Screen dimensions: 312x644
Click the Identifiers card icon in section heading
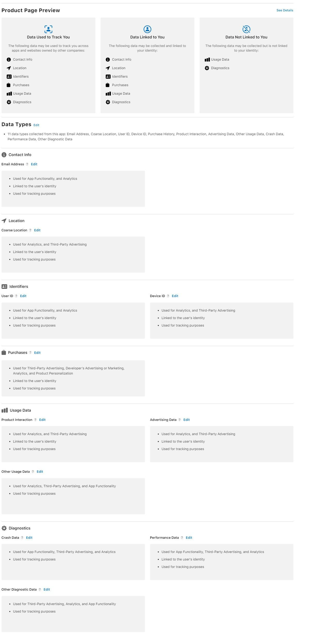coord(4,287)
